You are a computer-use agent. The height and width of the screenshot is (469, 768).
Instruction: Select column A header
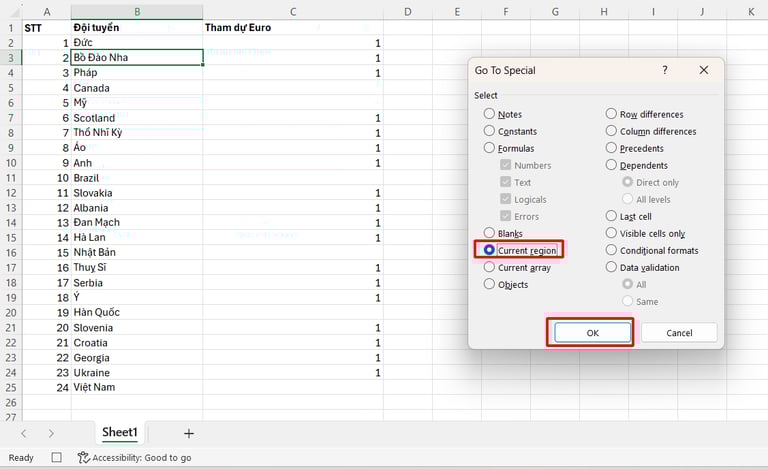click(47, 12)
